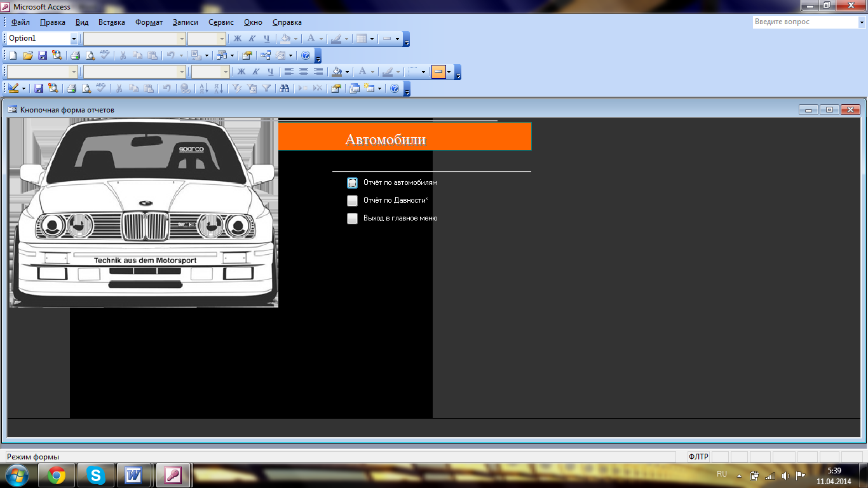This screenshot has width=868, height=488.
Task: Toggle italic К beside the alignment buttons
Action: click(x=256, y=72)
